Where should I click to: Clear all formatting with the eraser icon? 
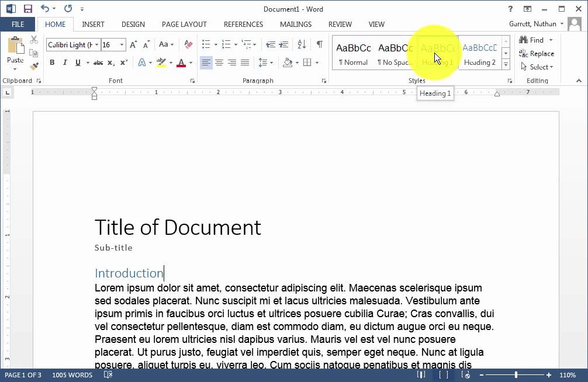pyautogui.click(x=188, y=44)
